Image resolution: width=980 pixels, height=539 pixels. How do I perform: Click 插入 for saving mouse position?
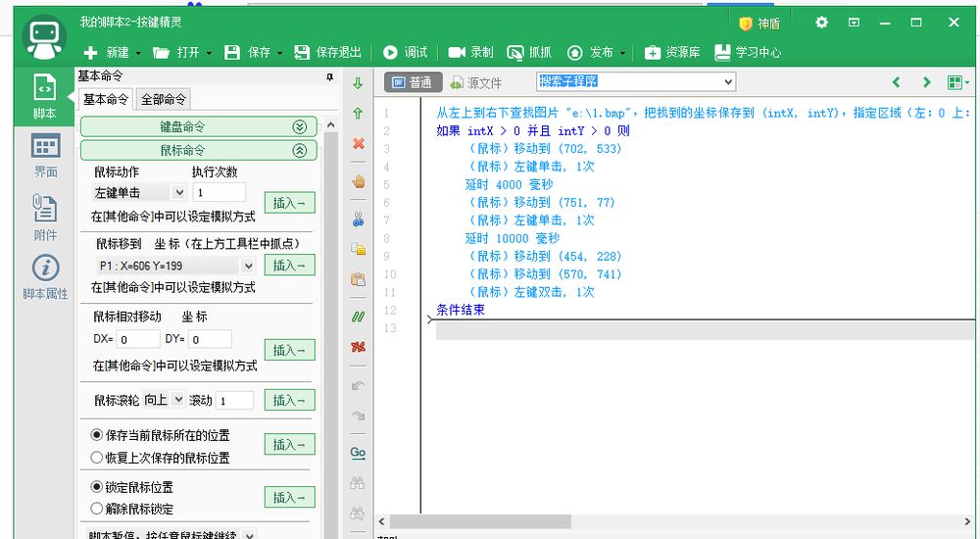(289, 445)
